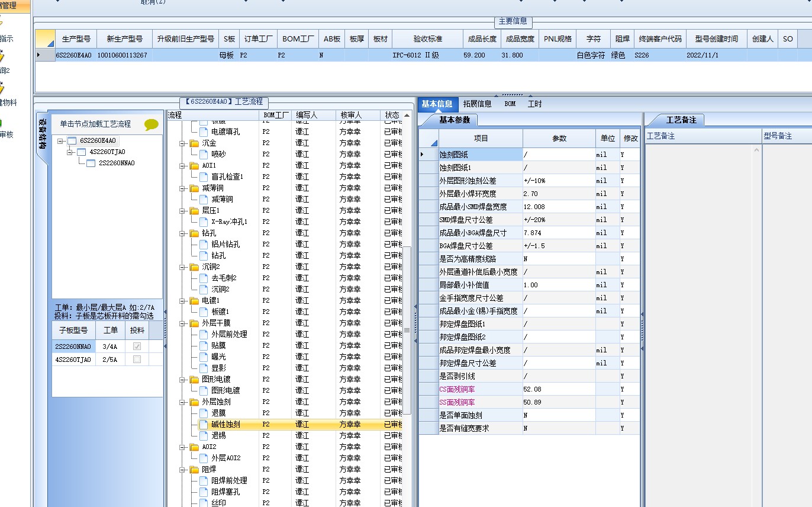Click the document icon of 去毛刺2
The height and width of the screenshot is (507, 812).
204,278
